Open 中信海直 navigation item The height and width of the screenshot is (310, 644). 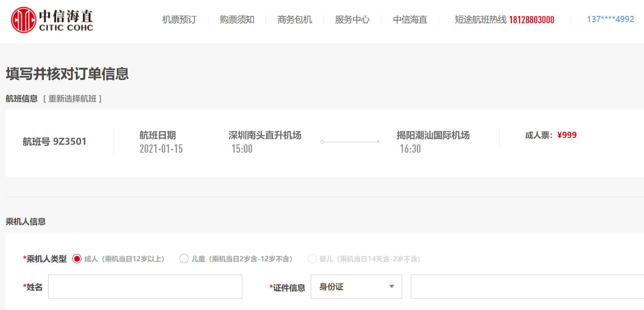pos(410,20)
